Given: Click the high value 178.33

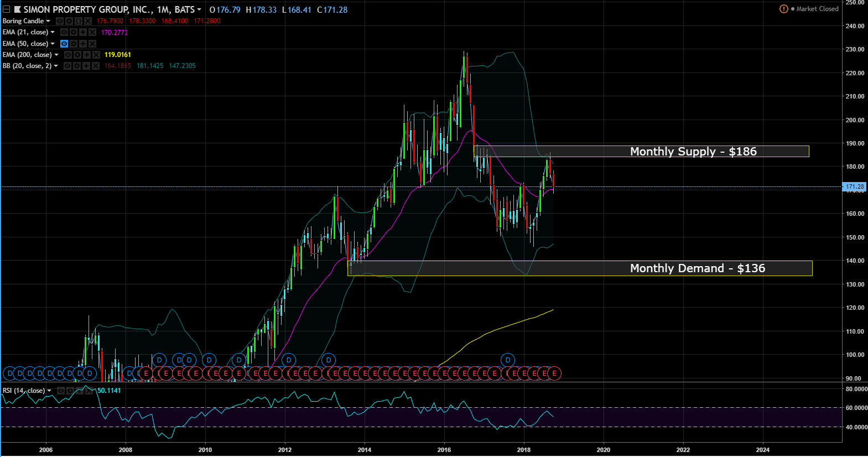Looking at the screenshot, I should tap(264, 9).
